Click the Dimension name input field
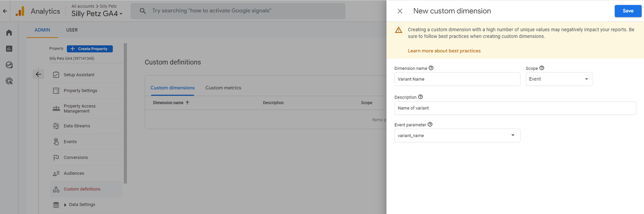 [x=457, y=79]
